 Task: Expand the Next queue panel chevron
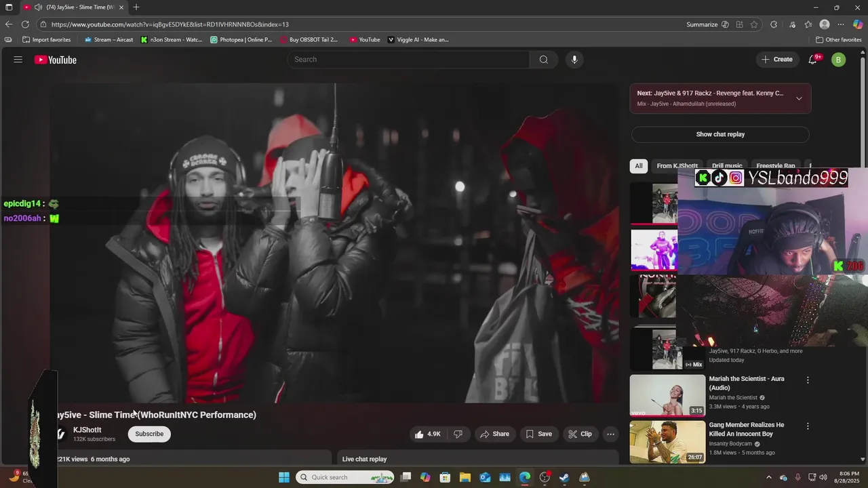tap(799, 98)
